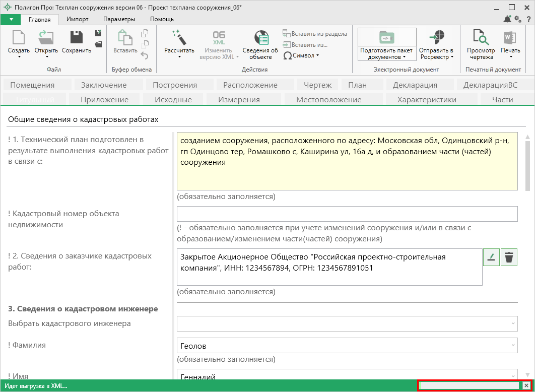Click the Кадастровый номер input field

[347, 214]
